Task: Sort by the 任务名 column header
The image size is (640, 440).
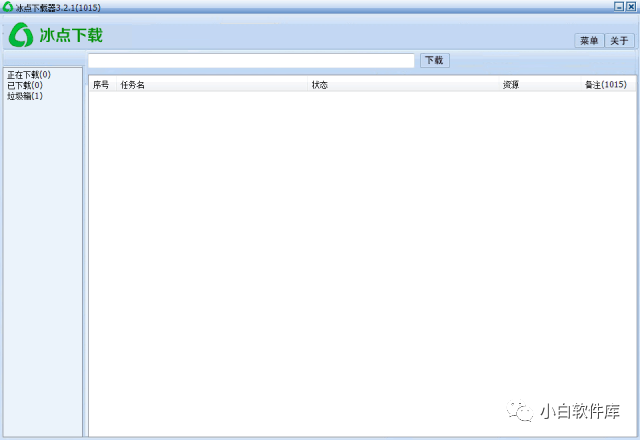Action: pyautogui.click(x=212, y=85)
